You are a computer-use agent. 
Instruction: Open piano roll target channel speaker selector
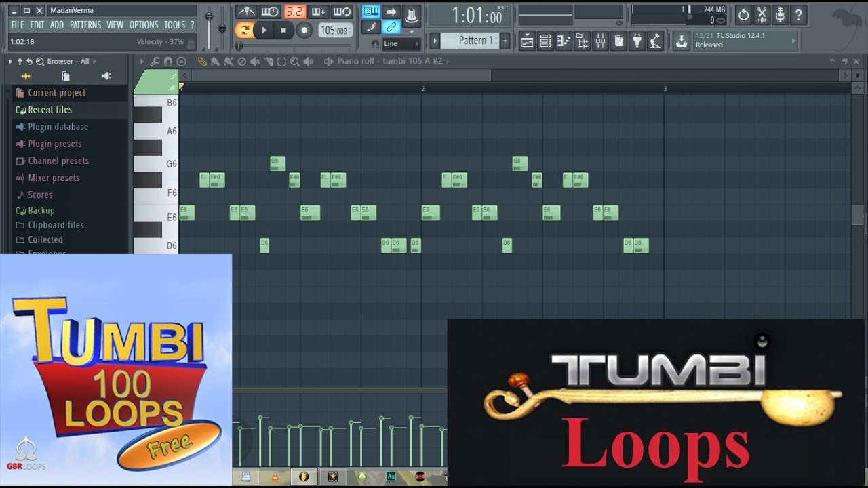click(x=328, y=61)
